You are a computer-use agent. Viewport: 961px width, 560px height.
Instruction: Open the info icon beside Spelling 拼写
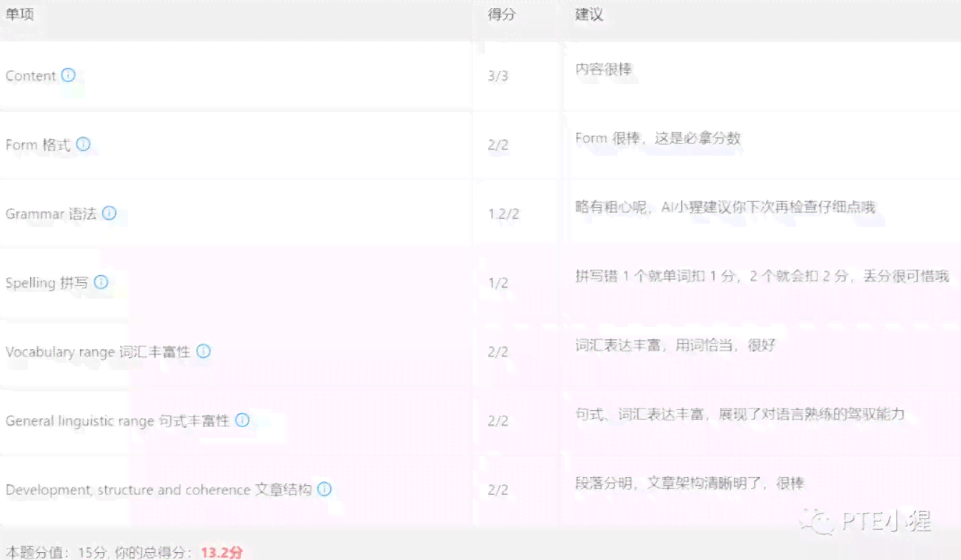click(x=101, y=282)
